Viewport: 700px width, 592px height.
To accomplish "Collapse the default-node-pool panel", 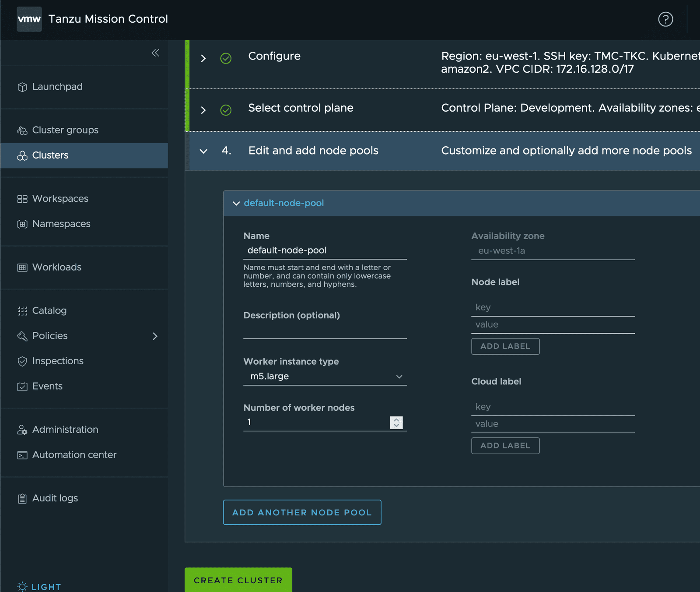I will (x=236, y=203).
